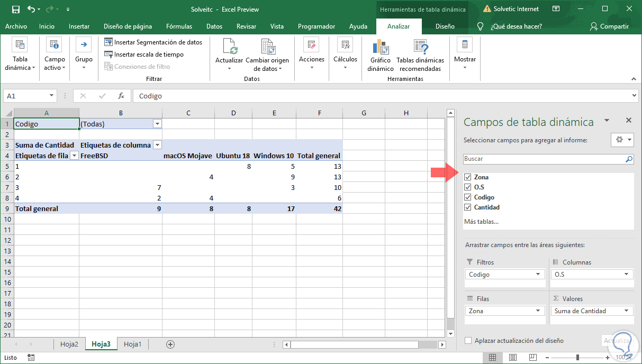Click the Actualizar refresh icon

tap(229, 48)
